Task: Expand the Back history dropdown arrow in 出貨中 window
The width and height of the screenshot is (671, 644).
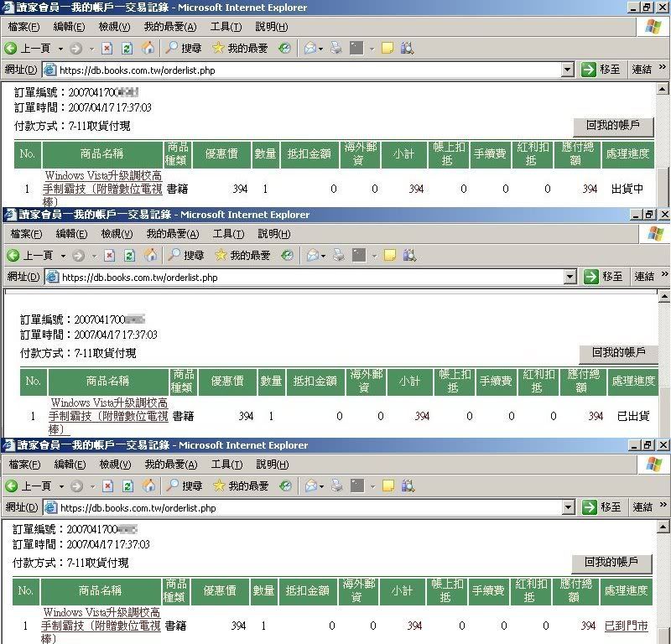Action: [60, 49]
